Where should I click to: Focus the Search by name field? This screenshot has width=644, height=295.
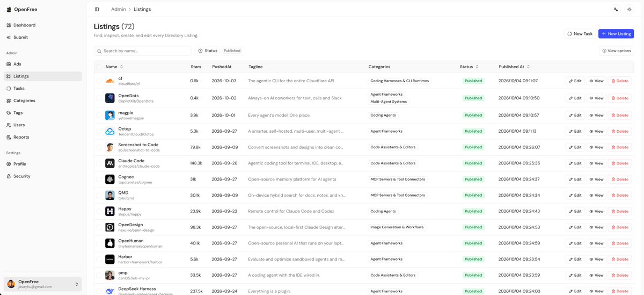[x=142, y=51]
